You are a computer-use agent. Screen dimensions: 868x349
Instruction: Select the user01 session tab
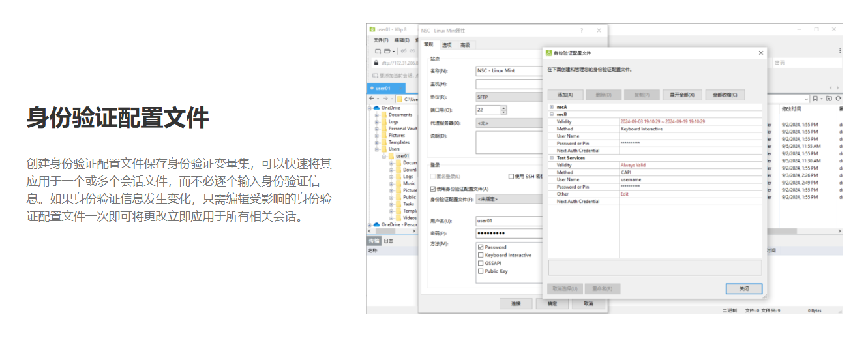[385, 88]
